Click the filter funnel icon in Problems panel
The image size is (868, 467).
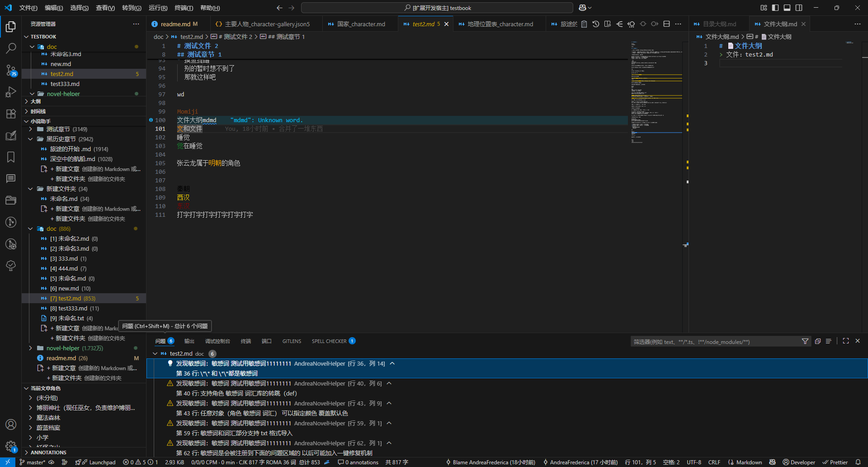point(805,341)
